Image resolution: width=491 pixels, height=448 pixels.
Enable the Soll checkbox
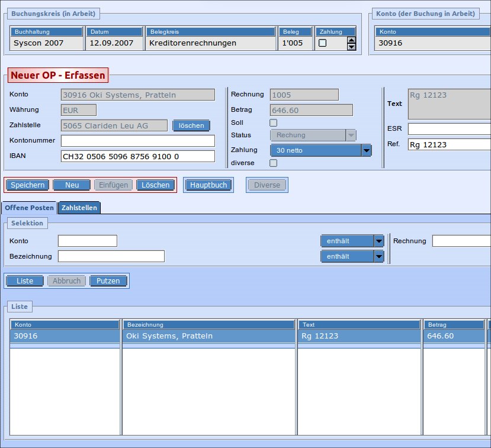point(274,123)
